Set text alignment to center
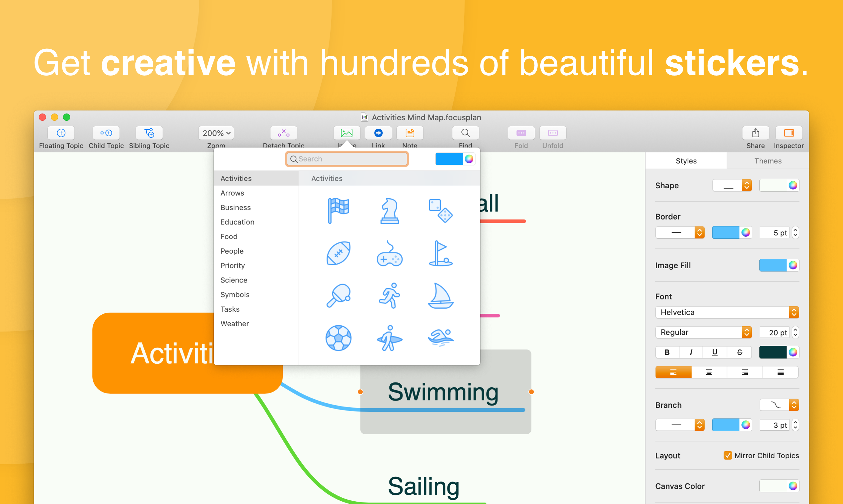The width and height of the screenshot is (843, 504). [709, 372]
